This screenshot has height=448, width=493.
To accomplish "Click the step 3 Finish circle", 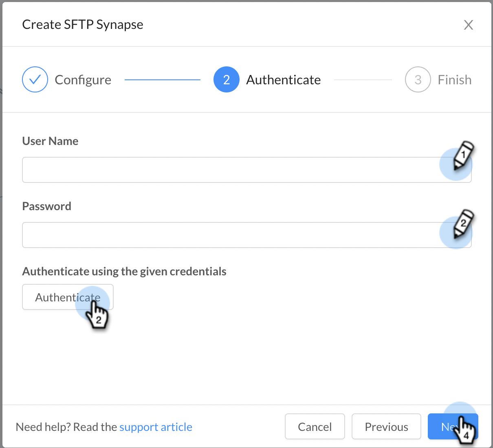I will tap(418, 79).
